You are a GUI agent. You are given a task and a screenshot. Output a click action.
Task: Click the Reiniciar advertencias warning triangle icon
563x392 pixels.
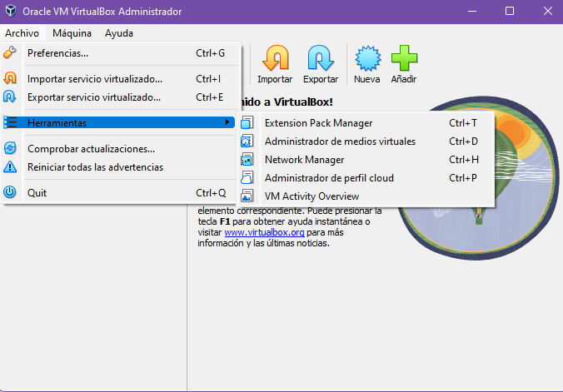click(x=10, y=167)
